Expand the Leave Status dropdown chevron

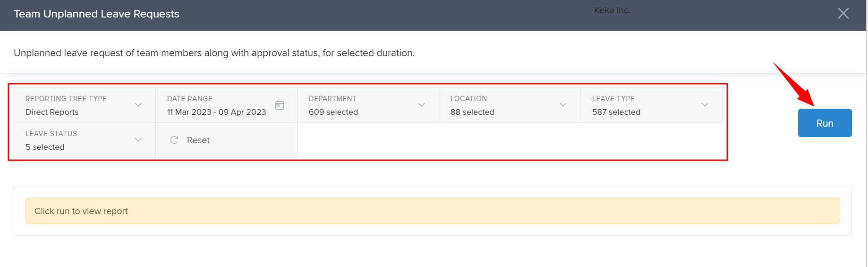point(138,140)
